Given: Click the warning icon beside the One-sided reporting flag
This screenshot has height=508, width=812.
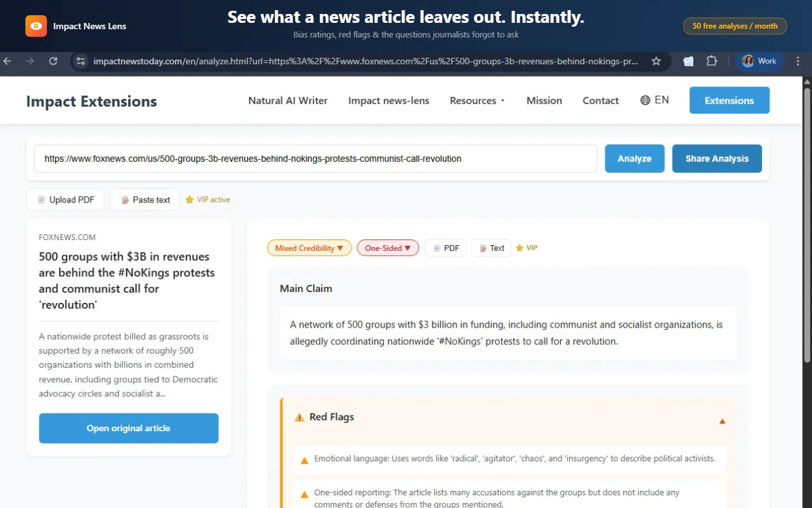Looking at the screenshot, I should click(304, 493).
